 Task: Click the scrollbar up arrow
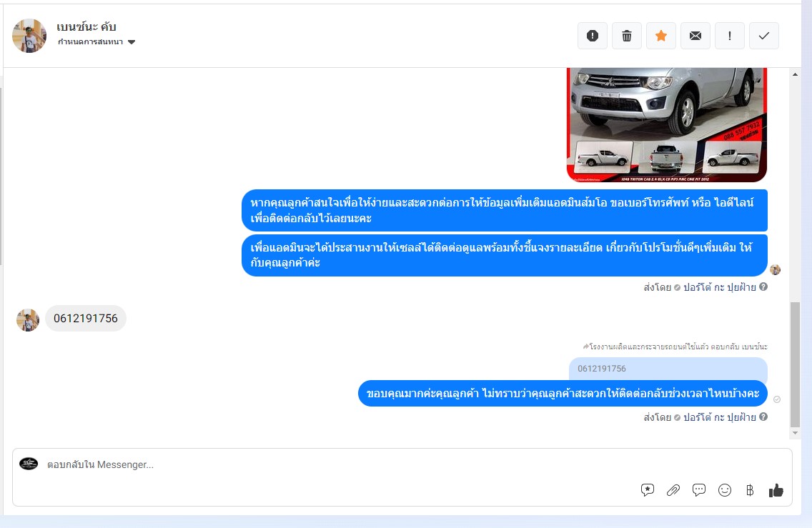[795, 74]
